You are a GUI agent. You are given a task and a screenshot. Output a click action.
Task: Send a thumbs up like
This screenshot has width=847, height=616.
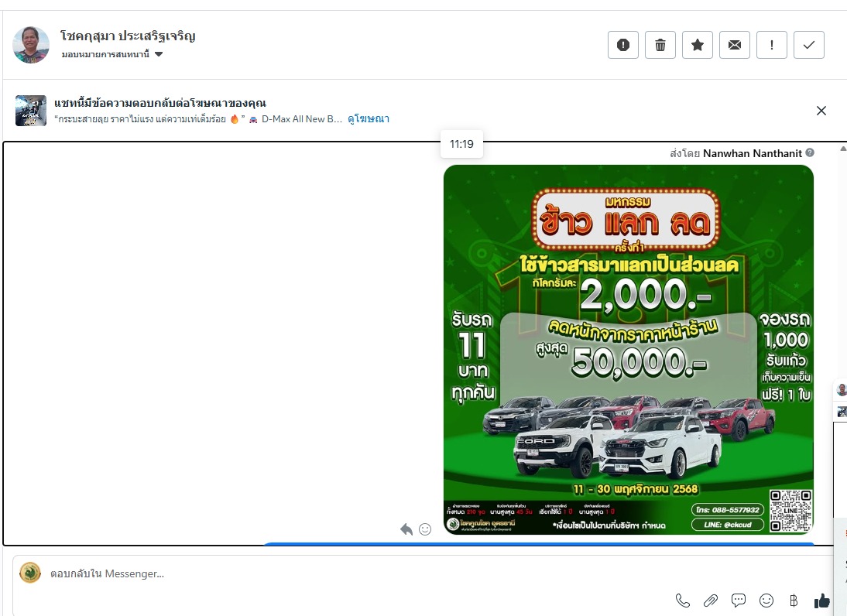(x=821, y=601)
